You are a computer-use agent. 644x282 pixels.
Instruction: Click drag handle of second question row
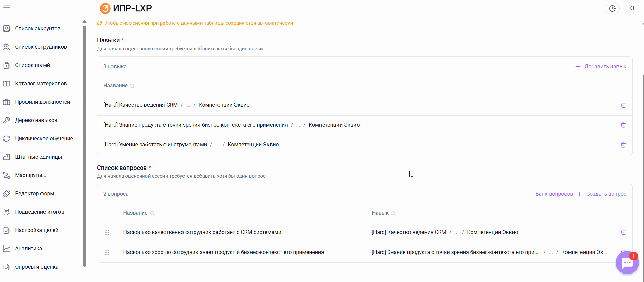point(107,252)
